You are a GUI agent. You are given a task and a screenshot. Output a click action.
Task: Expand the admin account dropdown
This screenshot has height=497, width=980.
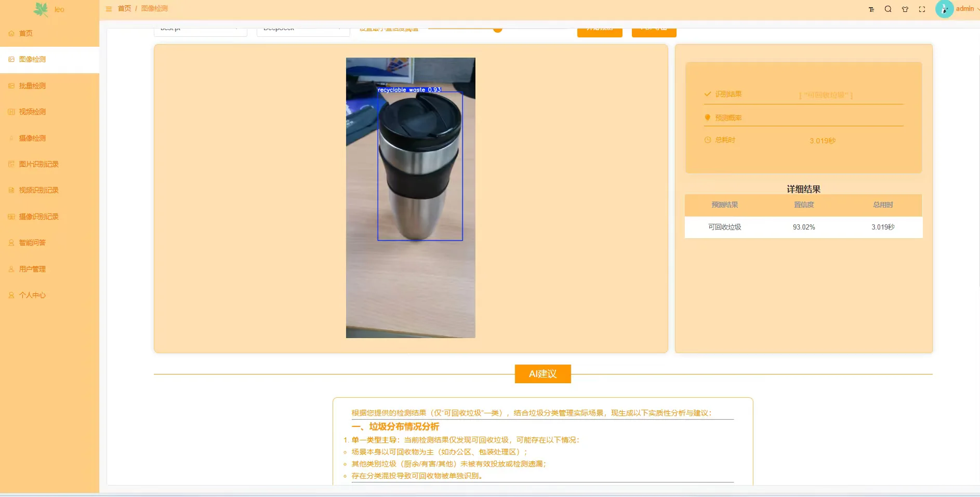click(x=964, y=9)
